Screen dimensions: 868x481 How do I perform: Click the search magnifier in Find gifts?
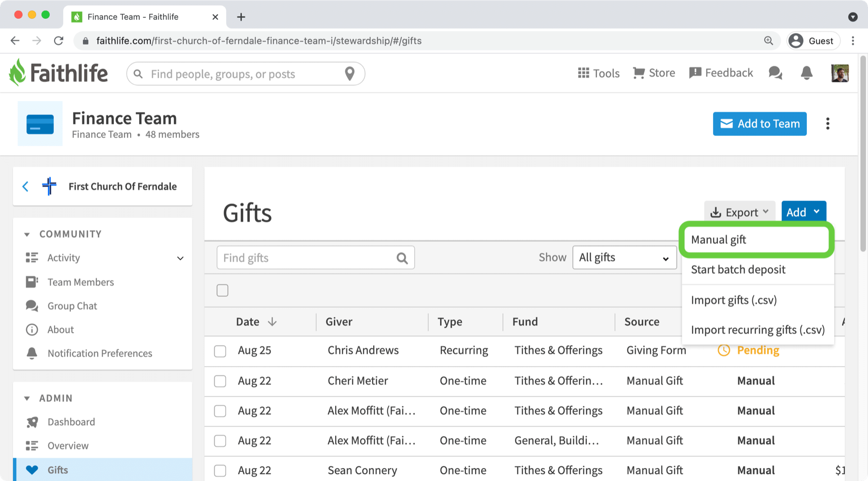coord(402,258)
